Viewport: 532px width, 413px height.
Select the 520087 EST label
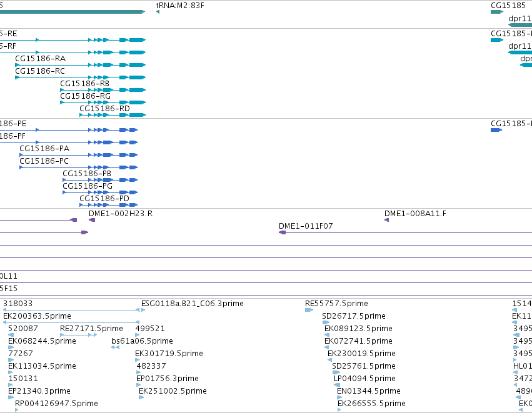coord(23,329)
